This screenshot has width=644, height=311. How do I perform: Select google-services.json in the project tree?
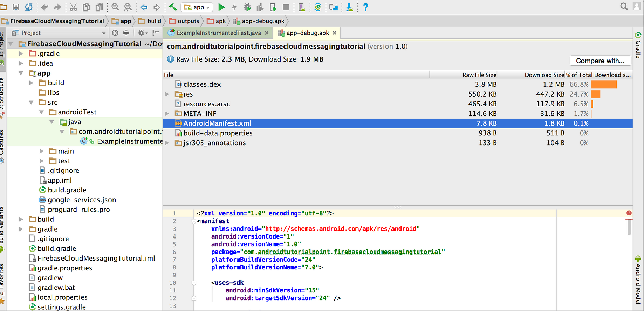[82, 200]
